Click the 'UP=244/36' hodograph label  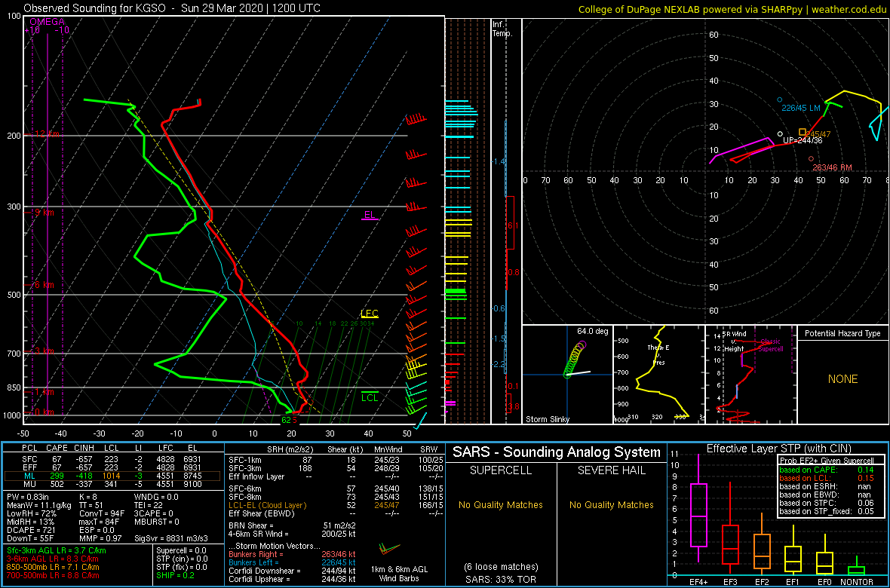point(802,140)
